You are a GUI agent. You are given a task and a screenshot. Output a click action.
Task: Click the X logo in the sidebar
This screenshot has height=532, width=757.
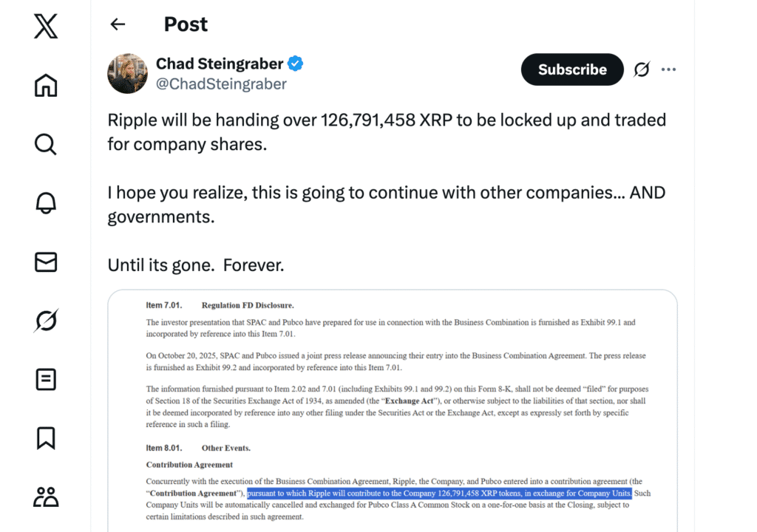click(x=45, y=27)
